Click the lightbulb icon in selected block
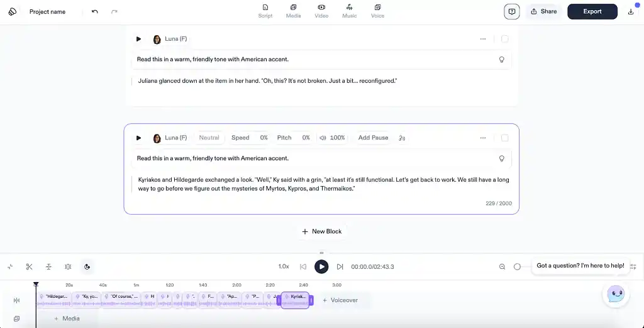The image size is (644, 328). coord(501,158)
